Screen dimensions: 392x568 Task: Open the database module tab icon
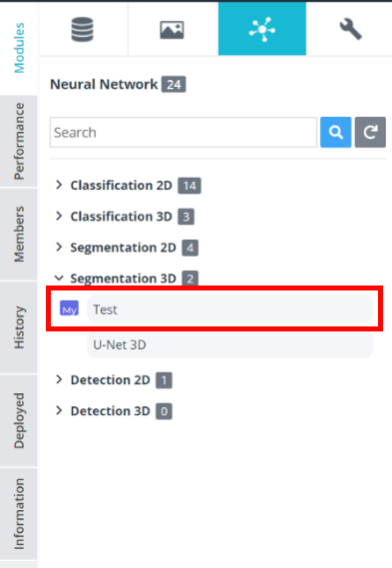(x=83, y=29)
